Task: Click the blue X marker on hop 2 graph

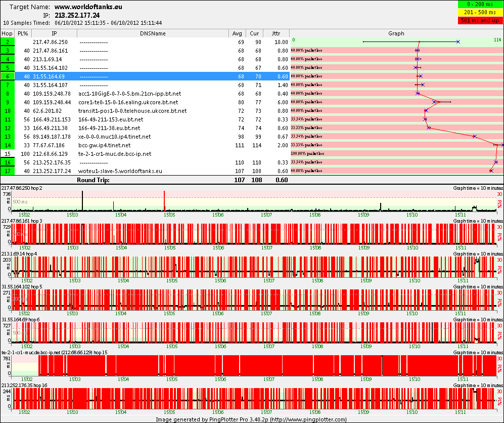Action: (x=458, y=42)
